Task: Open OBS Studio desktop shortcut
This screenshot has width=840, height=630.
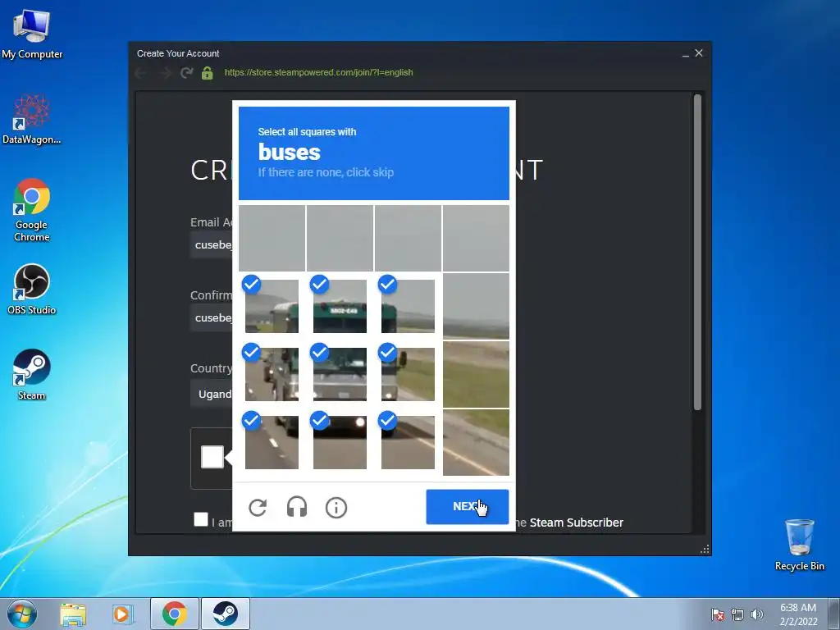Action: click(32, 290)
